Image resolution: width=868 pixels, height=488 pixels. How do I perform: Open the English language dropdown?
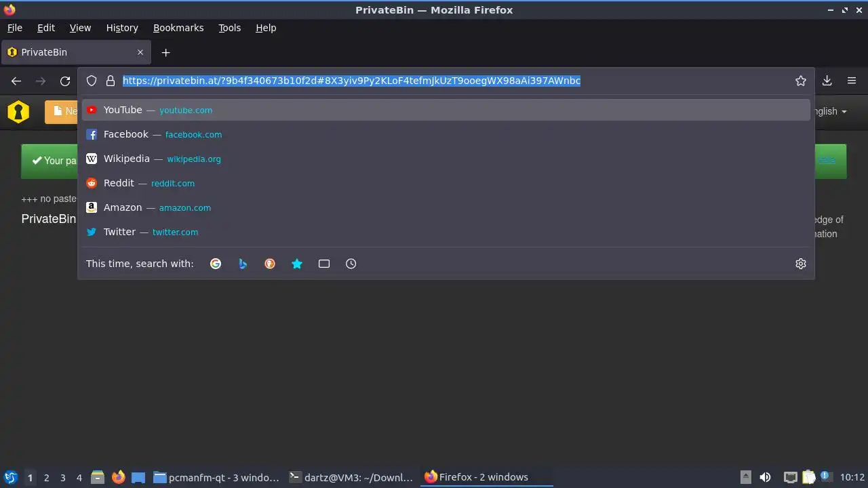[x=831, y=112]
